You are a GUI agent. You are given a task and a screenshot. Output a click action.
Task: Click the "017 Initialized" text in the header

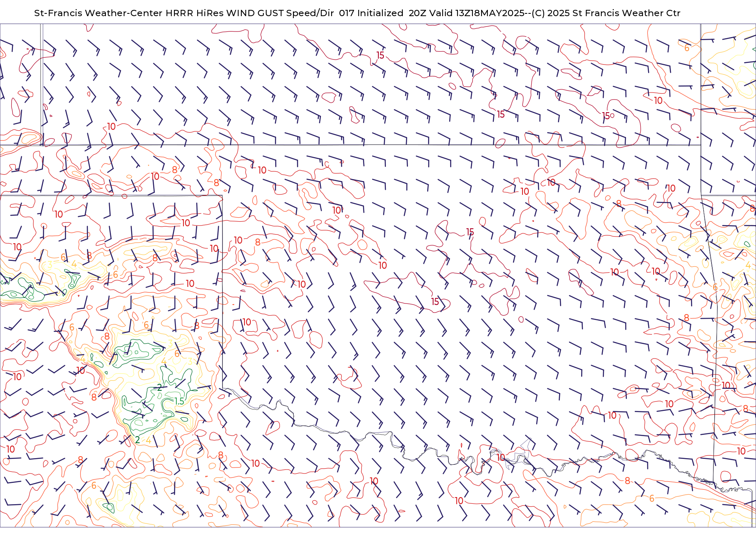pos(371,13)
